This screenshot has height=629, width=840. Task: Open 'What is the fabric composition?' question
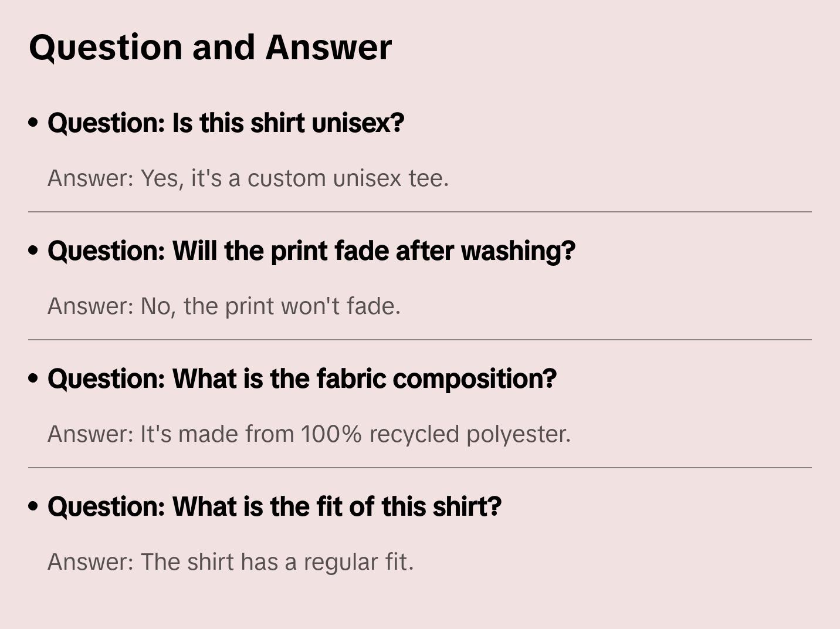[302, 379]
